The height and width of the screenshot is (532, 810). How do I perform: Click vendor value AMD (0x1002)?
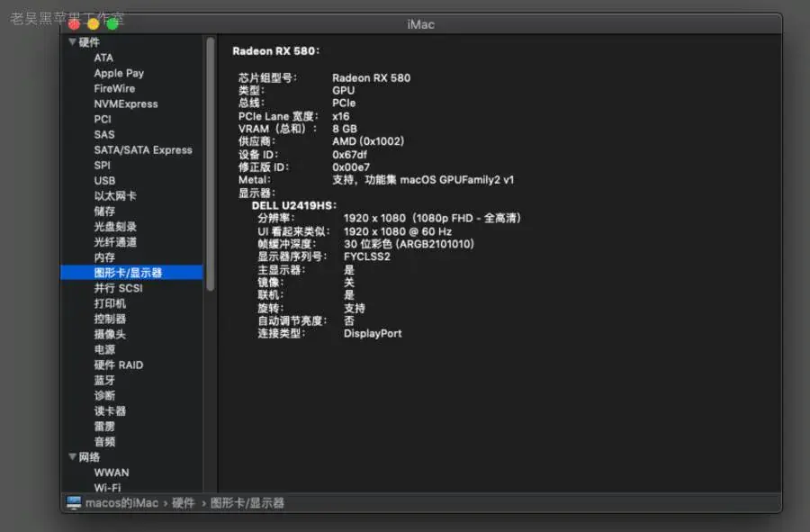coord(368,141)
